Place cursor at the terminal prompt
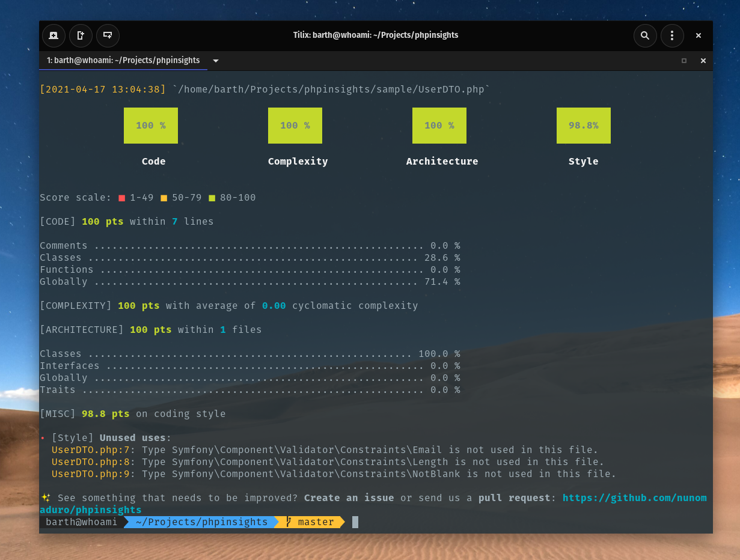 (x=355, y=522)
